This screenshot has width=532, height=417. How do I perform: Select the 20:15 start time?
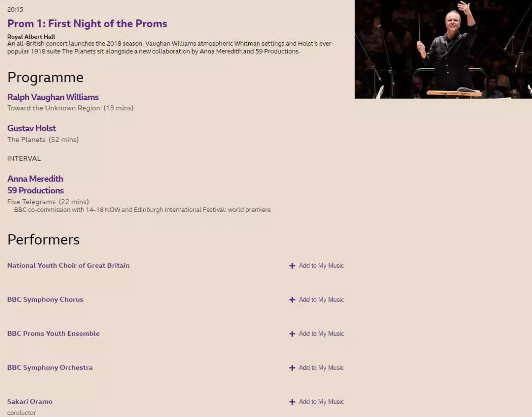pos(14,9)
